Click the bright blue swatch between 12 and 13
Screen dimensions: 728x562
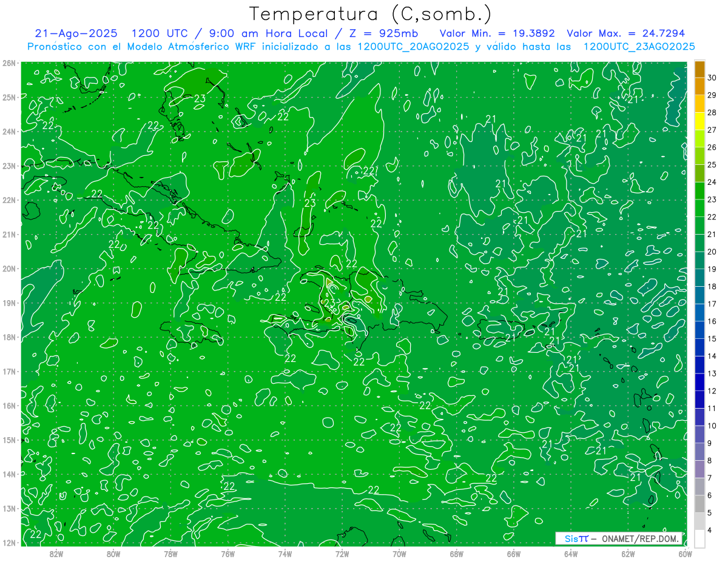point(699,383)
